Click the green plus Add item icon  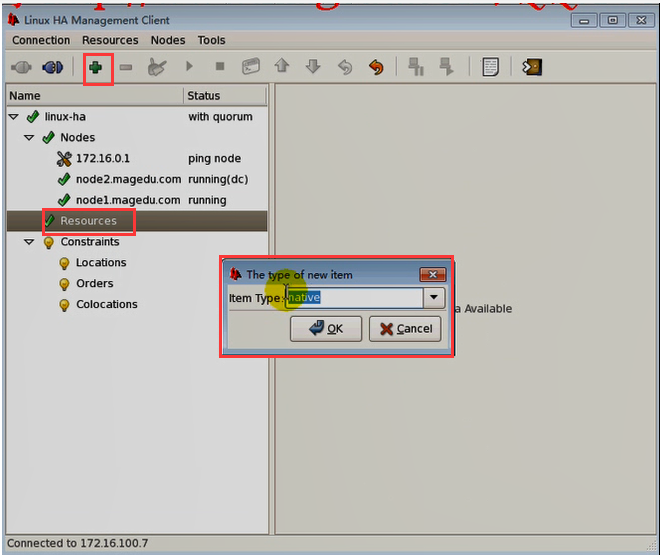[x=96, y=67]
